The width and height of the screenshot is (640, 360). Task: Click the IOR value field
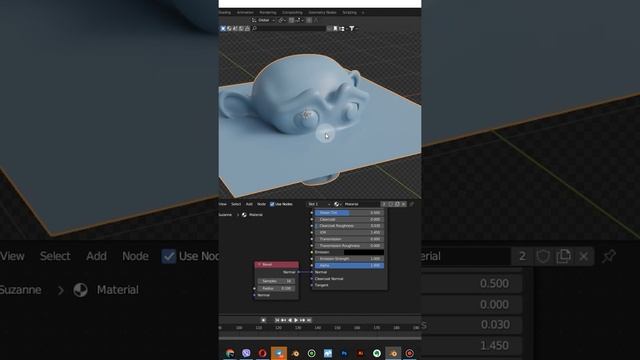click(x=349, y=232)
